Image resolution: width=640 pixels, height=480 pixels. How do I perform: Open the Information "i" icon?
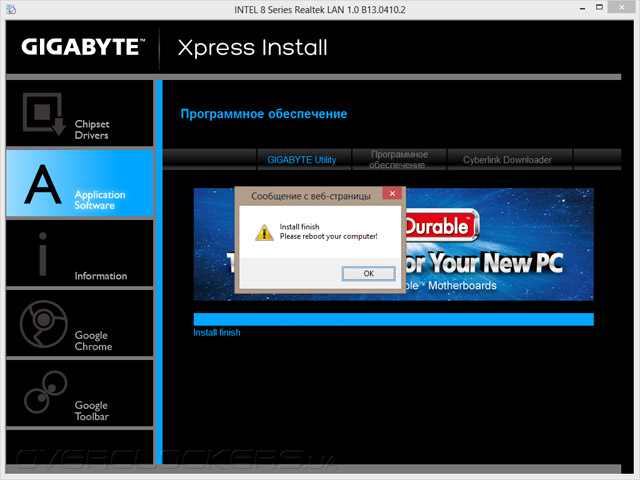[x=42, y=254]
